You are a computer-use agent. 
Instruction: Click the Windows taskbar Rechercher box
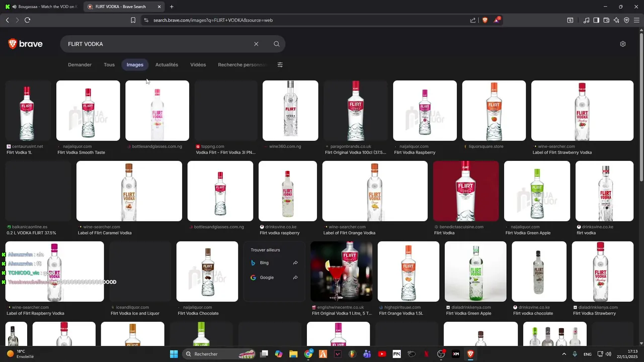(x=219, y=354)
